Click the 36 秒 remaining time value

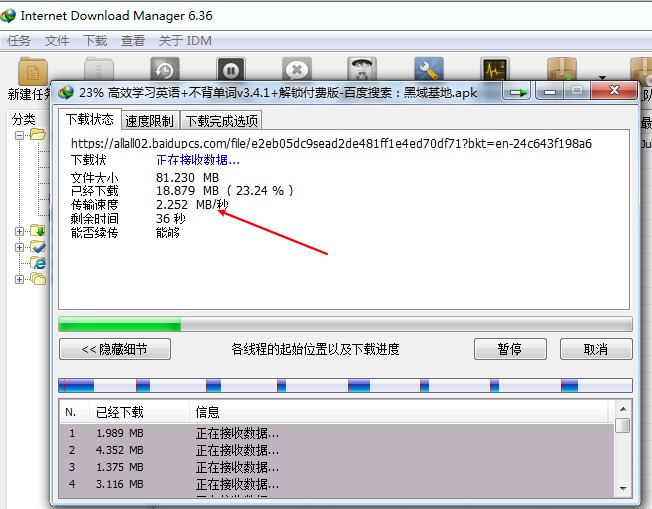[x=171, y=218]
